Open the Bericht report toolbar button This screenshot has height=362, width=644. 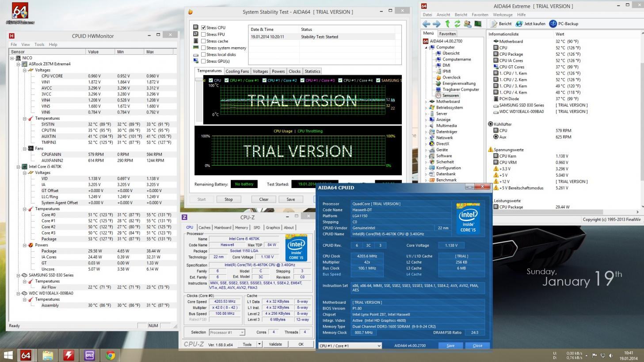[501, 24]
